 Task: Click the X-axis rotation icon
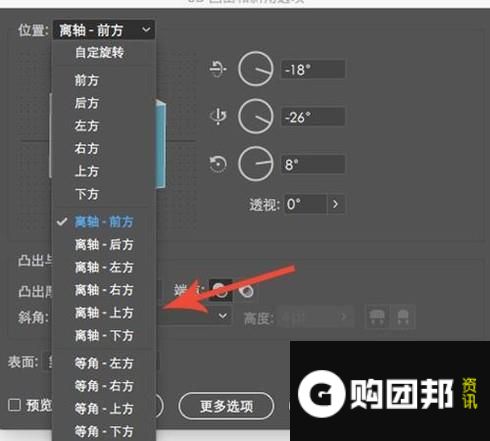218,69
